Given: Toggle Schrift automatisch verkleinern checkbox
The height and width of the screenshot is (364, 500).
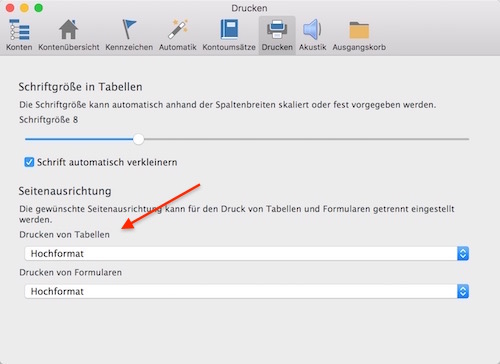Looking at the screenshot, I should click(29, 162).
